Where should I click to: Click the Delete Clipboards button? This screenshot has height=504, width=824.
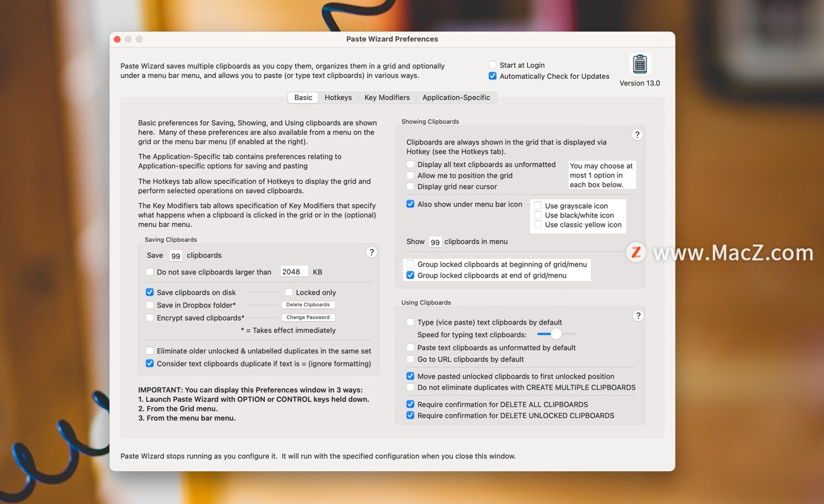(x=308, y=305)
